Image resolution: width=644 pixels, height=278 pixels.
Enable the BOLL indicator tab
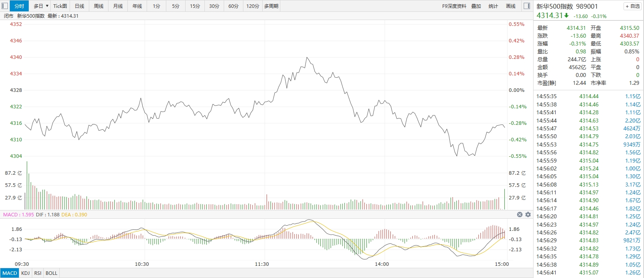(52, 273)
